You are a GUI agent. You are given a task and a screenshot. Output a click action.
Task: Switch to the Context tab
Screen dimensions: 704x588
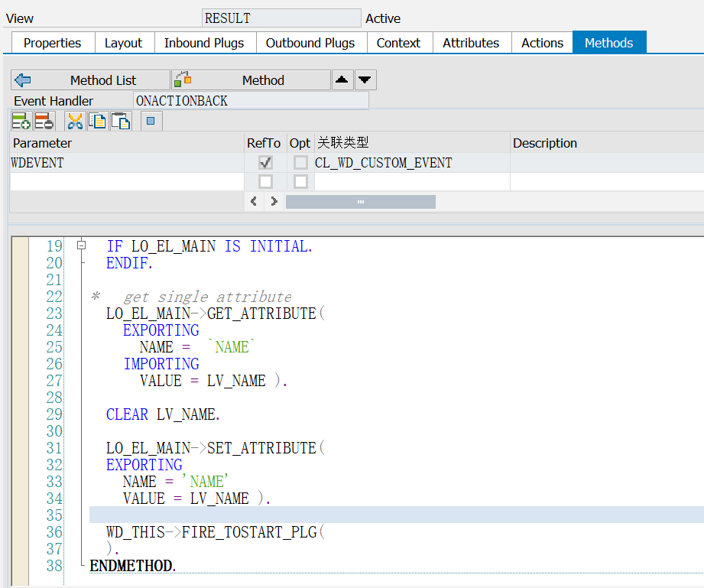click(x=398, y=43)
